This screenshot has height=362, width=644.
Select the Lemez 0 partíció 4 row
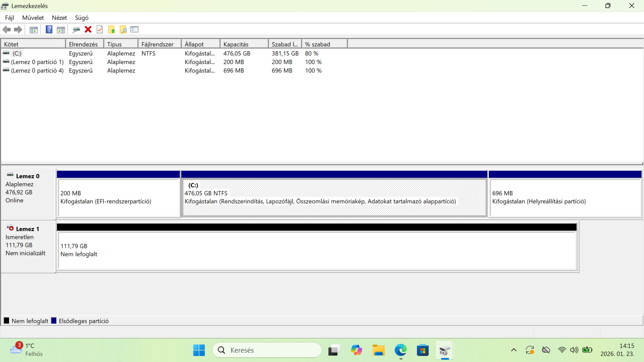[37, 70]
